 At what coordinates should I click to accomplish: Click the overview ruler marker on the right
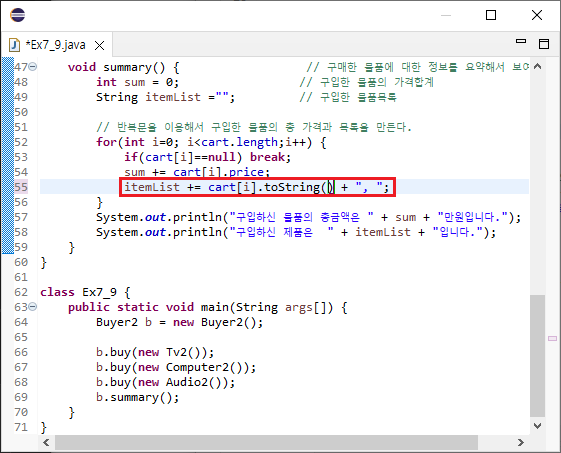552,338
